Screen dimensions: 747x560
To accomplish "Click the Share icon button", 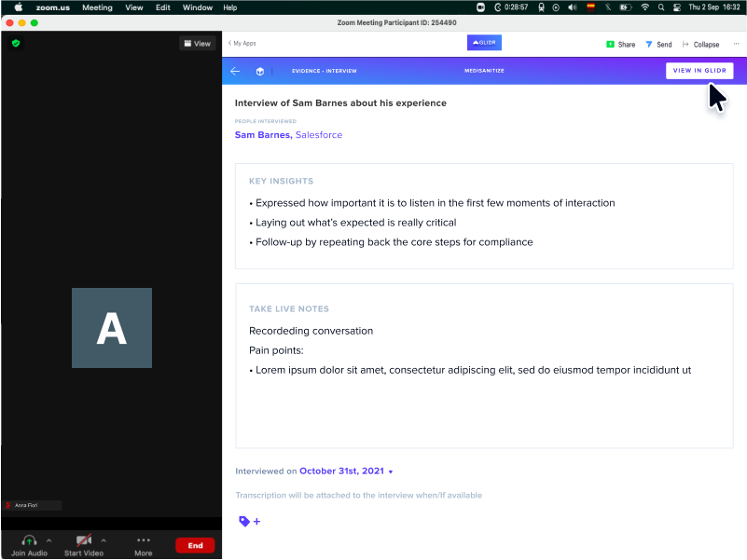I will [621, 45].
